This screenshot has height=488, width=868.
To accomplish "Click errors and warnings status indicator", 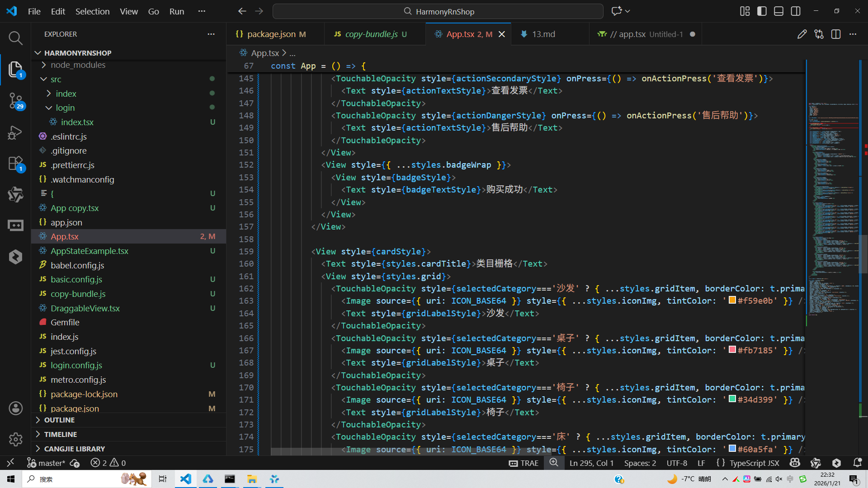I will pyautogui.click(x=108, y=463).
